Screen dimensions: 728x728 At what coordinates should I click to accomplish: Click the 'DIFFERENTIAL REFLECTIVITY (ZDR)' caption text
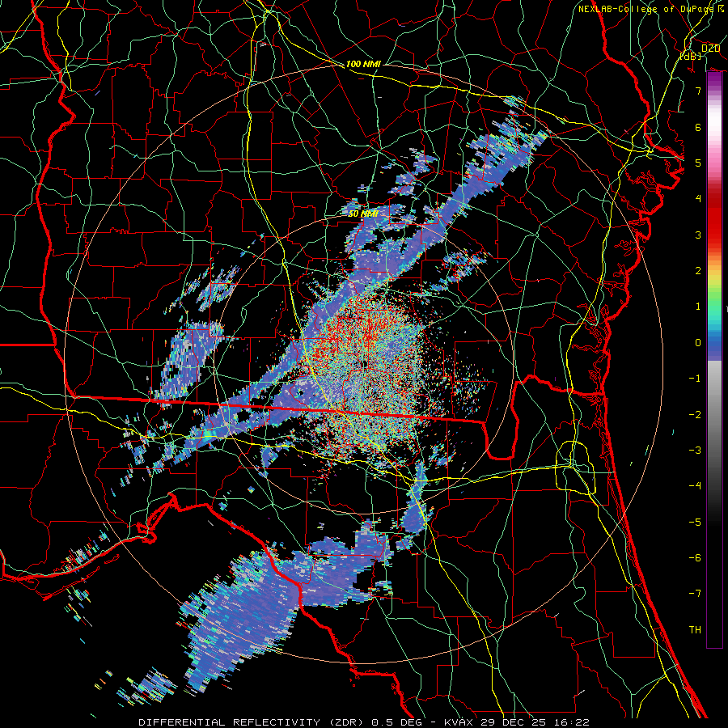pos(252,722)
